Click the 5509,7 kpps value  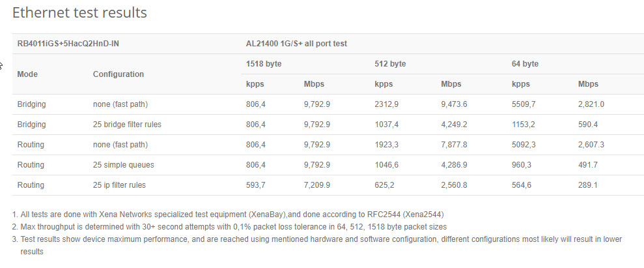[x=524, y=104]
